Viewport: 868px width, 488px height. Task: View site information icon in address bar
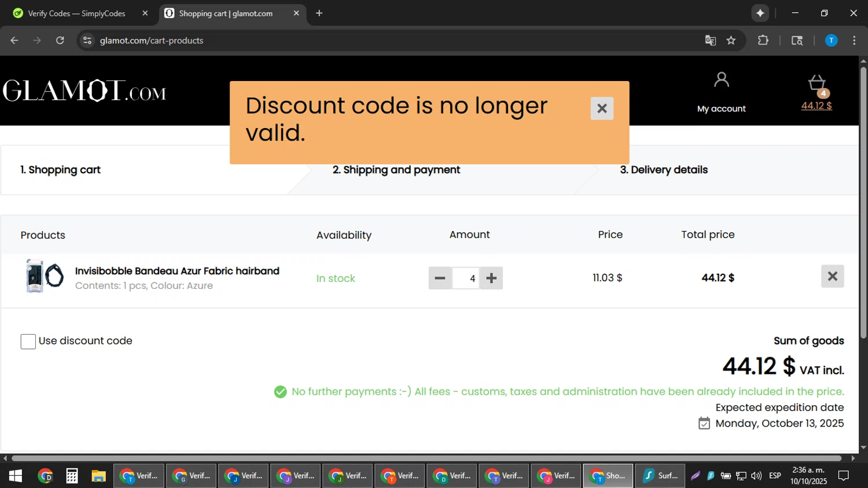[x=87, y=41]
